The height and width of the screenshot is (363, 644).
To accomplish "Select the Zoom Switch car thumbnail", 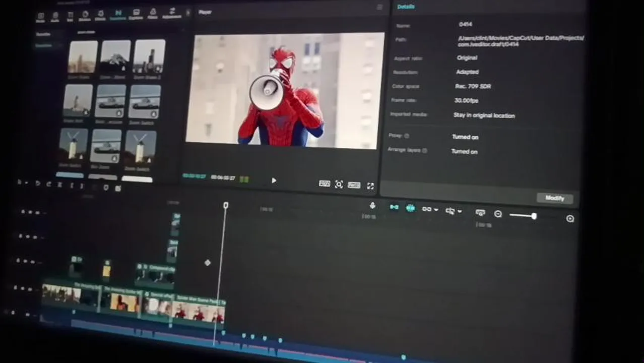I will pos(145,102).
